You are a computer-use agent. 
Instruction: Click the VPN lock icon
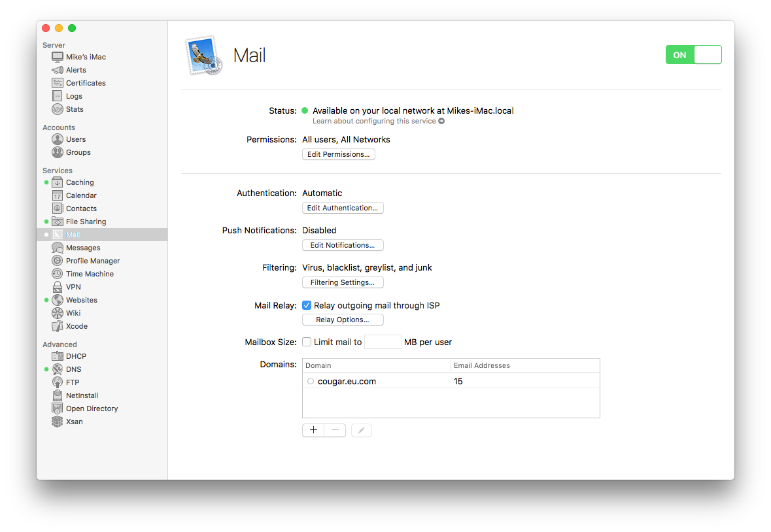[x=58, y=287]
